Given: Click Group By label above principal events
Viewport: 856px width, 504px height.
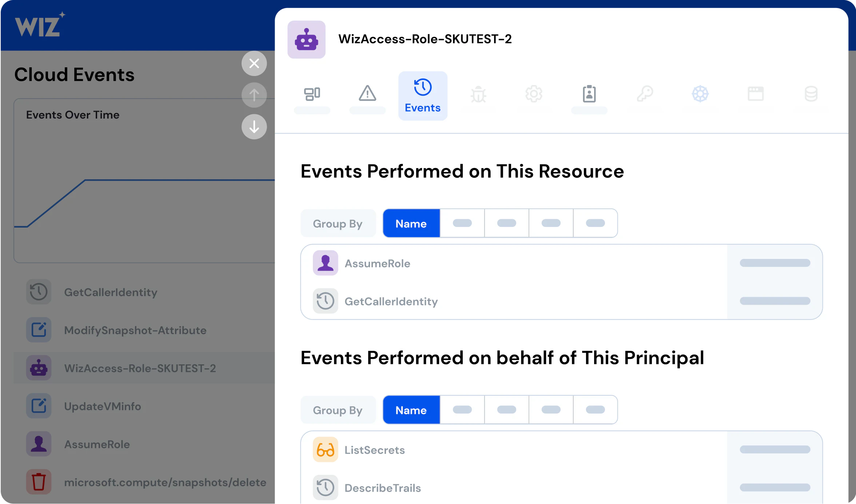Looking at the screenshot, I should 338,410.
